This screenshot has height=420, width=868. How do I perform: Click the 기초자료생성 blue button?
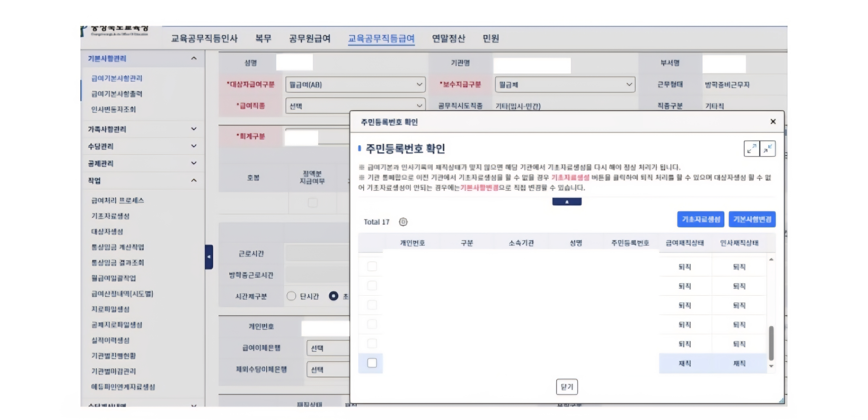[x=701, y=219]
